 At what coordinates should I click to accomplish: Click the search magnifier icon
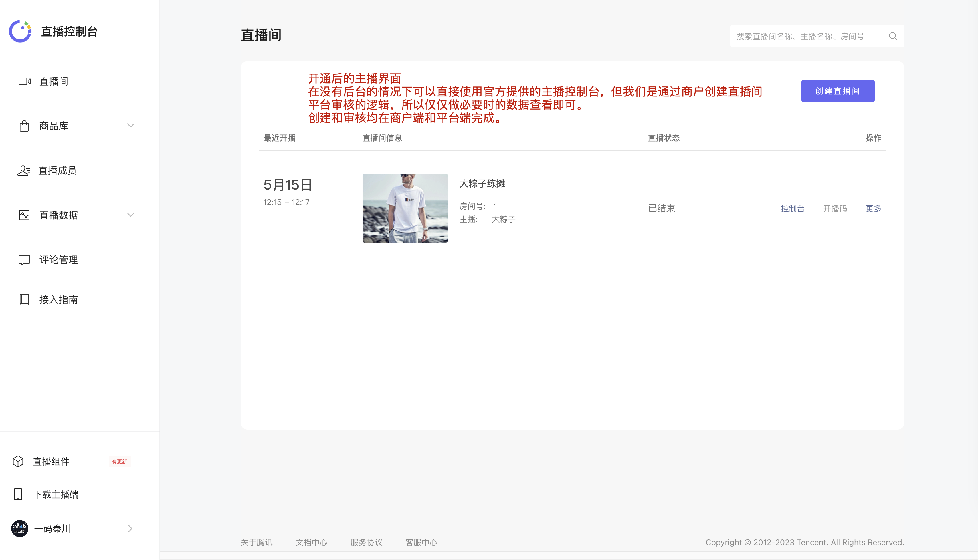click(x=893, y=36)
